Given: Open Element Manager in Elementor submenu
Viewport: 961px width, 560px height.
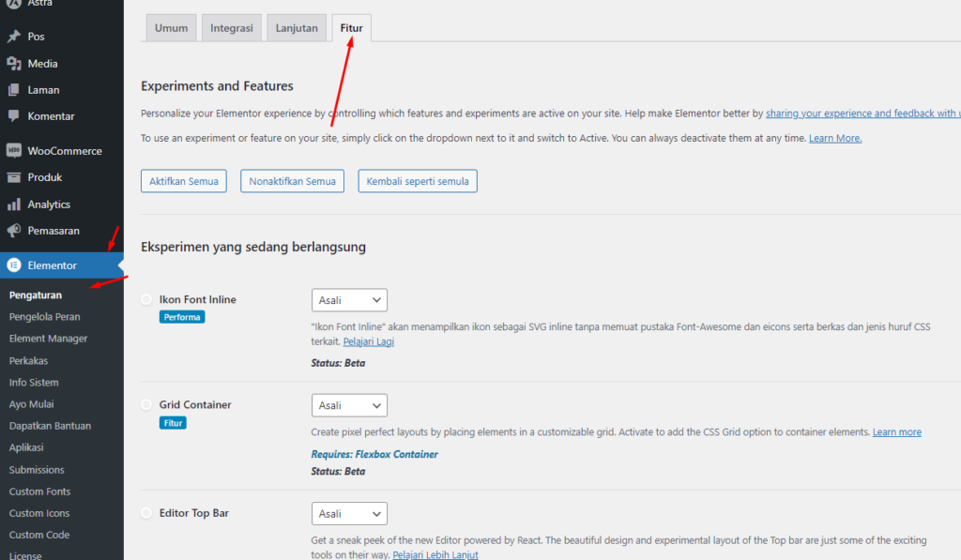Looking at the screenshot, I should click(x=48, y=339).
